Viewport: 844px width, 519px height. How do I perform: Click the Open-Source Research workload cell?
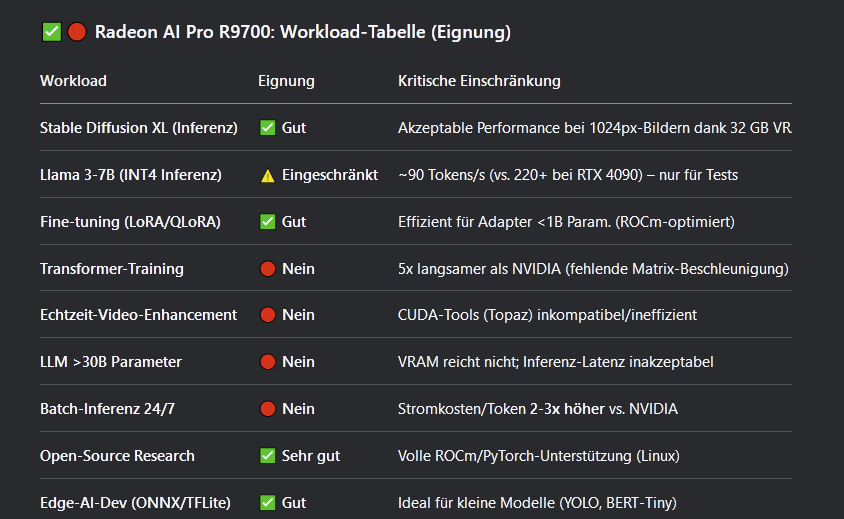click(117, 456)
